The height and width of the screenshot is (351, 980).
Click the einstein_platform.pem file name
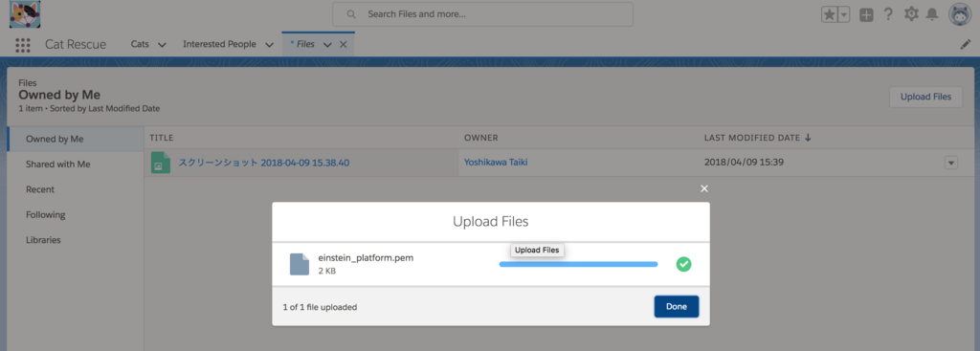(366, 258)
